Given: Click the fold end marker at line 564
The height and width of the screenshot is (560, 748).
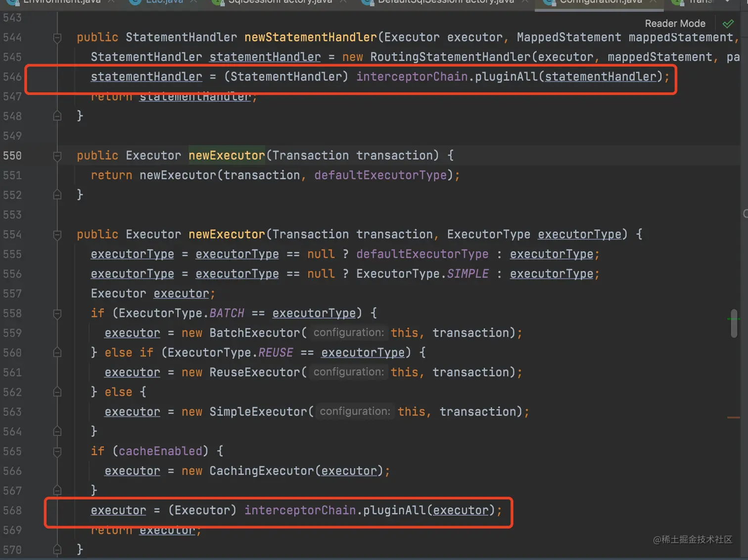Looking at the screenshot, I should 57,431.
